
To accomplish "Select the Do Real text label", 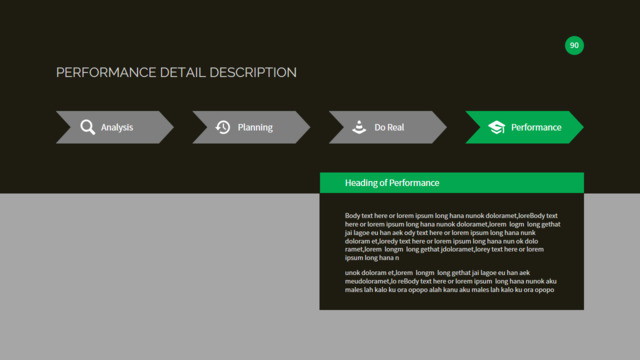I will pyautogui.click(x=389, y=127).
